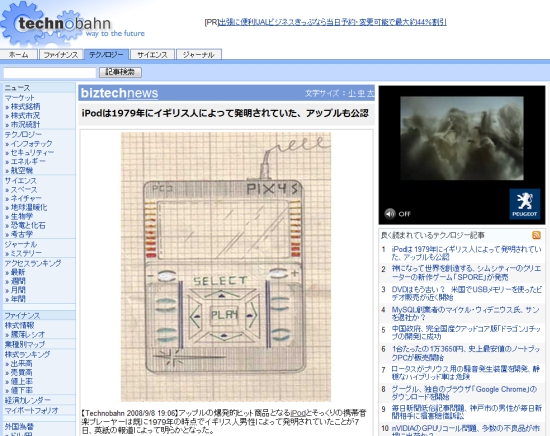Viewport: 550px width, 436px height.
Task: Open 年間 access ranking link
Action: (18, 299)
